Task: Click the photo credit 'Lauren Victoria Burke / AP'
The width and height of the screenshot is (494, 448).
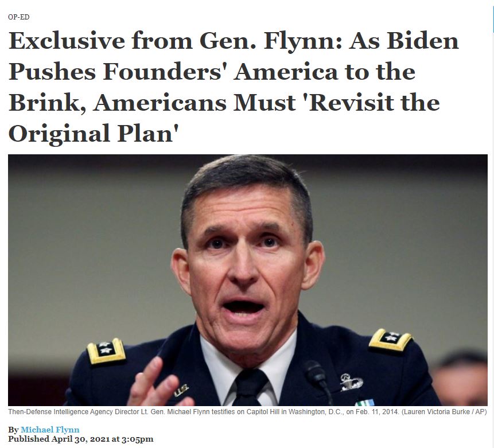Action: [444, 412]
